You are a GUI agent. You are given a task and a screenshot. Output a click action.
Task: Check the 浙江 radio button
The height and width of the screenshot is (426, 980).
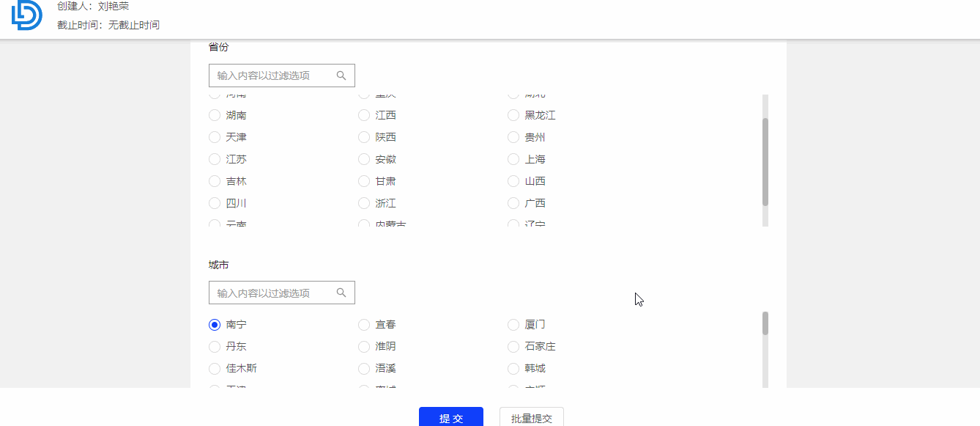coord(364,203)
